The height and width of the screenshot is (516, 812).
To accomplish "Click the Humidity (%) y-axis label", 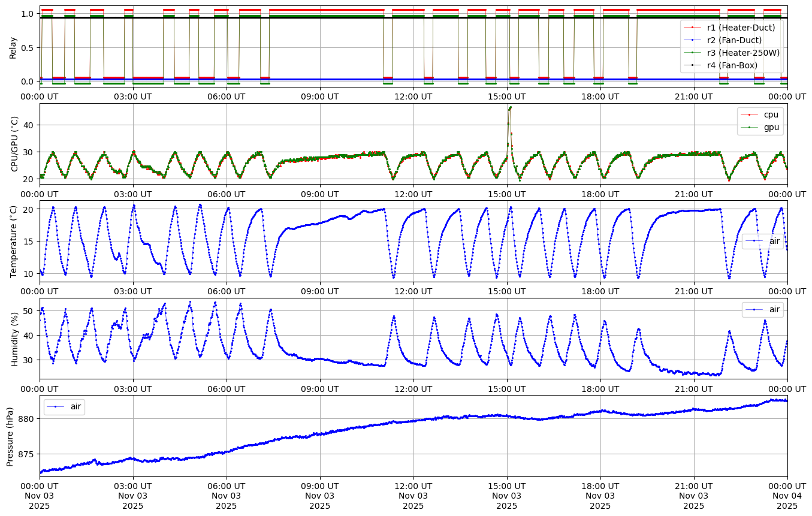I will 14,339.
